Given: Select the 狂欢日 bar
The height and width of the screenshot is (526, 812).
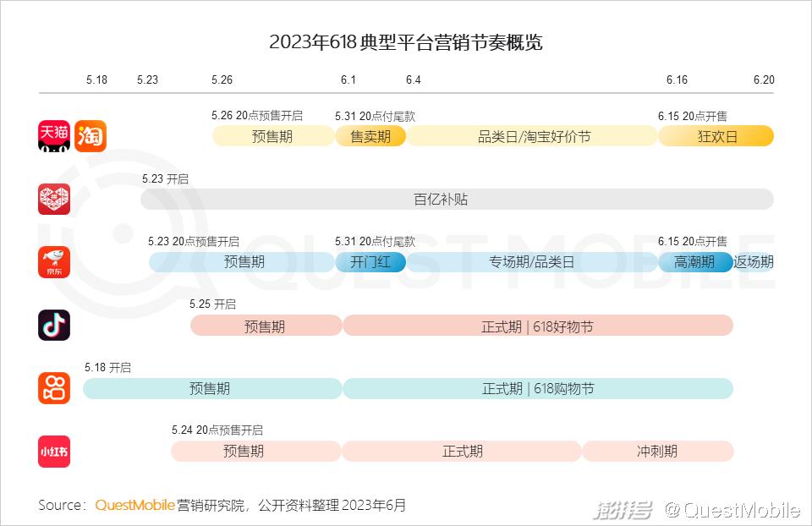Looking at the screenshot, I should coord(716,136).
